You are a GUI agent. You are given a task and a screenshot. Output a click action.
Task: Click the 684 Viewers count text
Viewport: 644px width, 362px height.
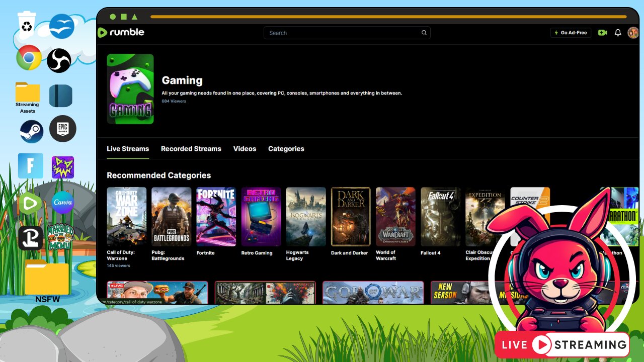[174, 101]
